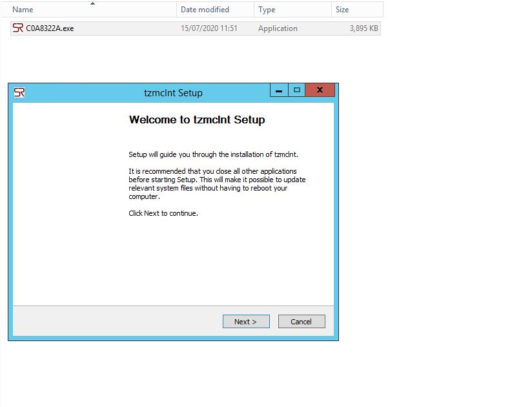Minimize the tzmclnt Setup window

279,91
